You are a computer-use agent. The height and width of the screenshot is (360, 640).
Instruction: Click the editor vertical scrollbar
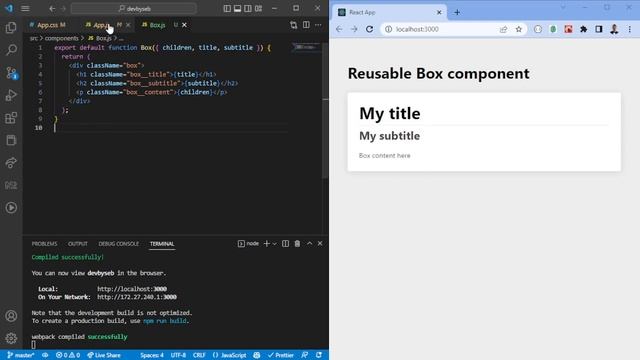click(325, 110)
